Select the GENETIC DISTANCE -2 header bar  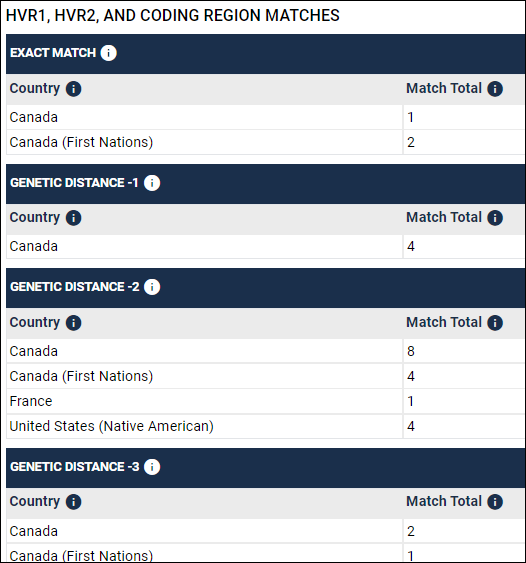tap(266, 288)
